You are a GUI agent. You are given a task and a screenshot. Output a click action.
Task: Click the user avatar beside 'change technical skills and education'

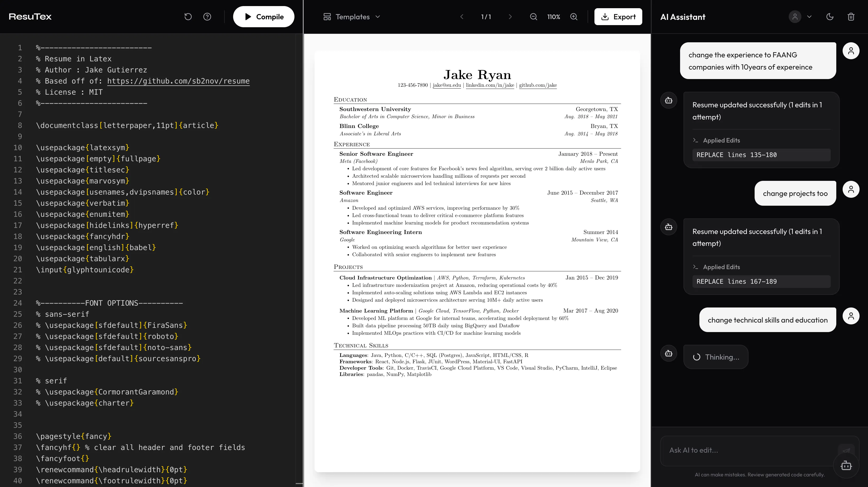(x=851, y=316)
